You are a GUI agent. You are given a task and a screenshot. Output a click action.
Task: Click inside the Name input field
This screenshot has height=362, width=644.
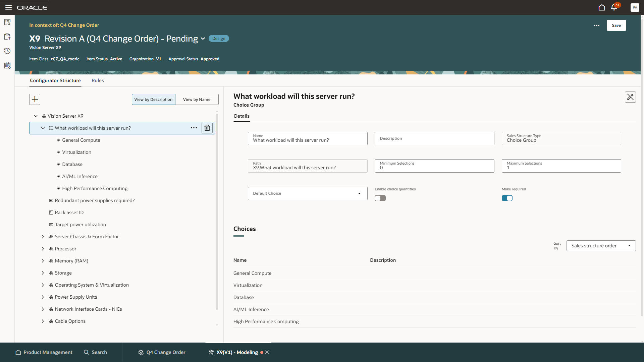coord(308,138)
